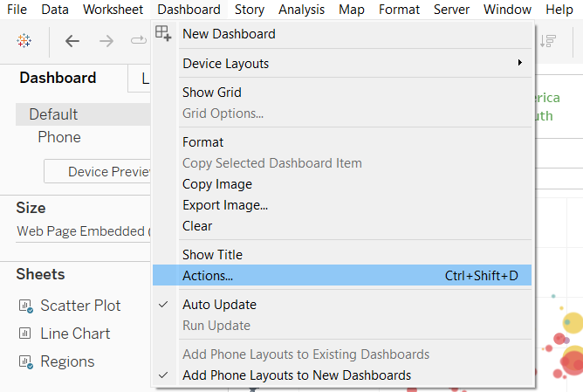Click the Line Chart sheet icon
Image resolution: width=583 pixels, height=392 pixels.
point(24,334)
